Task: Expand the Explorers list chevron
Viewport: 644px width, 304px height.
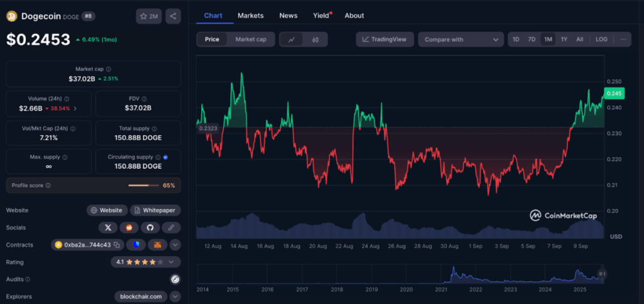Action: [x=175, y=296]
